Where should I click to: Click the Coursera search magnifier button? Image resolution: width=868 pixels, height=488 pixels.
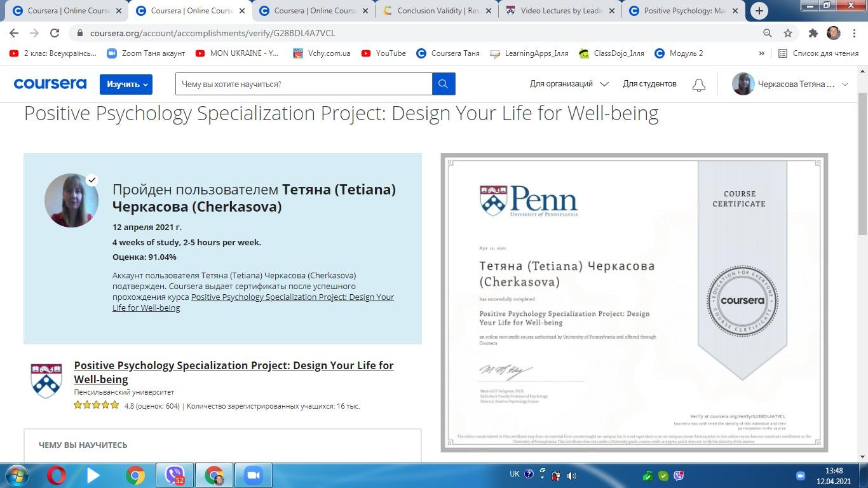click(444, 84)
